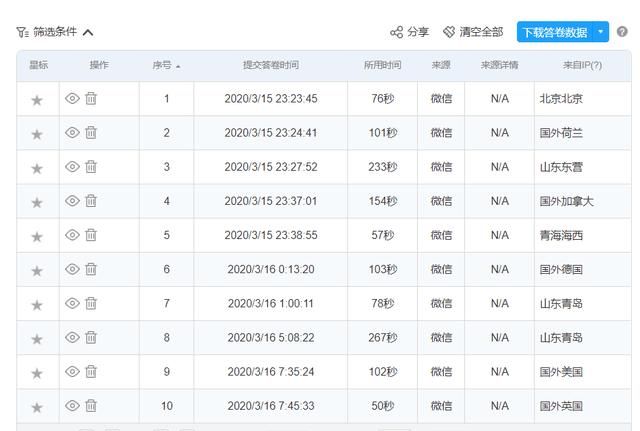Click the help question mark icon
Image resolution: width=640 pixels, height=431 pixels.
[623, 32]
